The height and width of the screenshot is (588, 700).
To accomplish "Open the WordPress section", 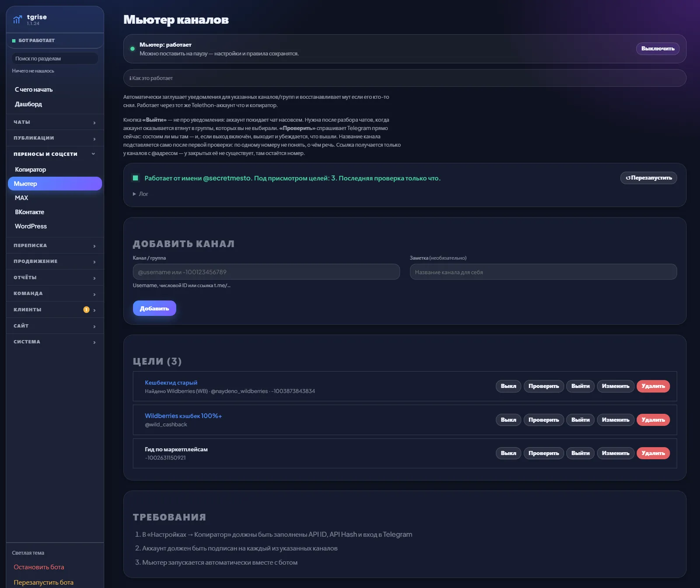I will pos(31,226).
